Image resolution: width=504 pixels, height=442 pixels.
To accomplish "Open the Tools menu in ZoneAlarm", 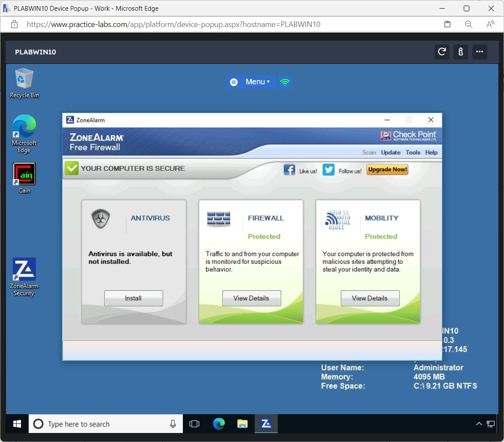I will point(413,152).
